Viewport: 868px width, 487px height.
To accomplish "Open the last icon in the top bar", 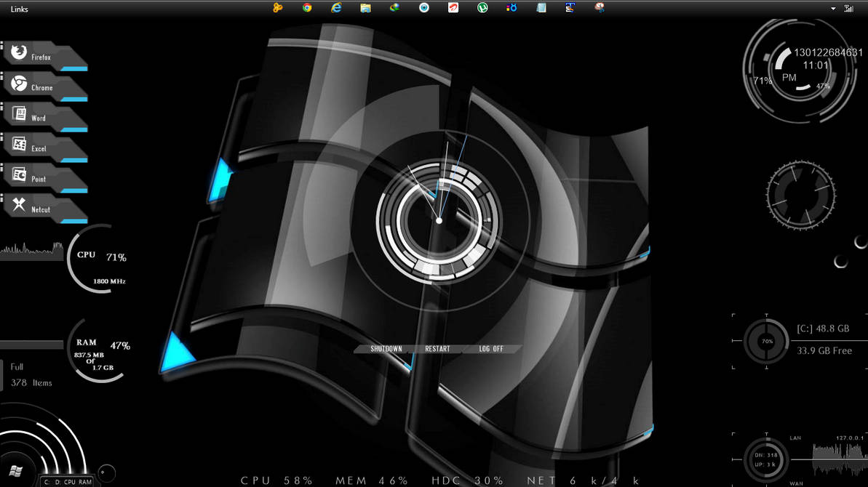I will (x=600, y=8).
